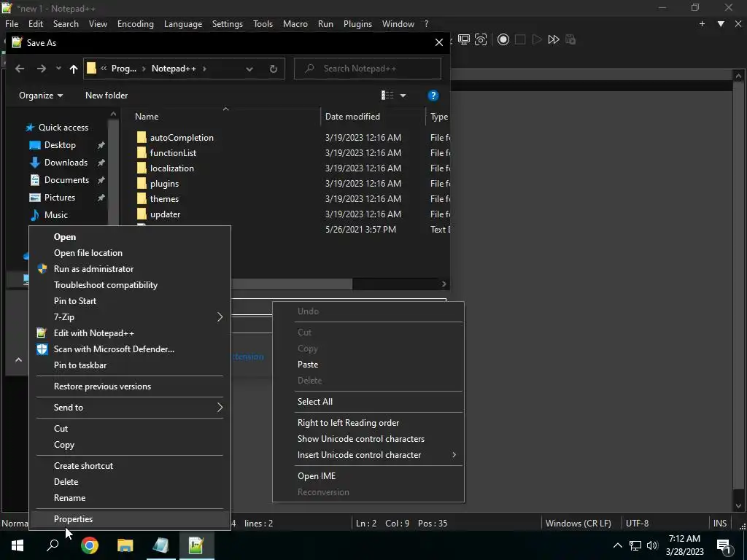Image resolution: width=747 pixels, height=560 pixels.
Task: Click the stop macro recording square icon
Action: click(x=519, y=39)
